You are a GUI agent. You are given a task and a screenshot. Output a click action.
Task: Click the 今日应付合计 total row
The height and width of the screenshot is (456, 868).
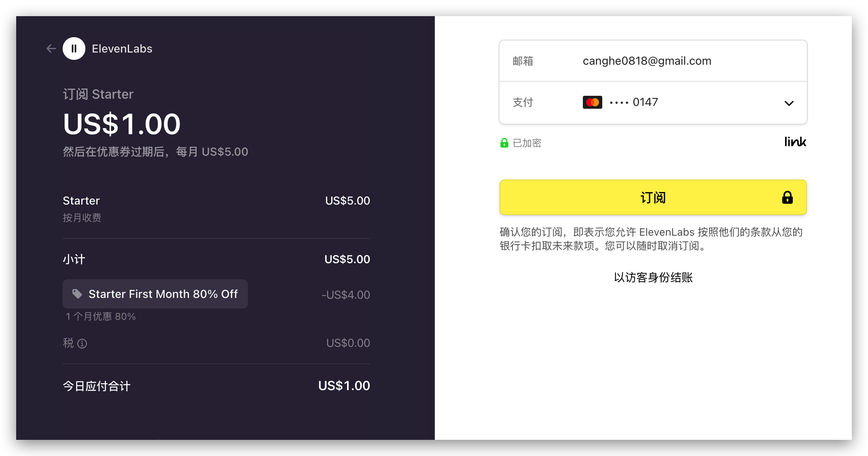(96, 386)
